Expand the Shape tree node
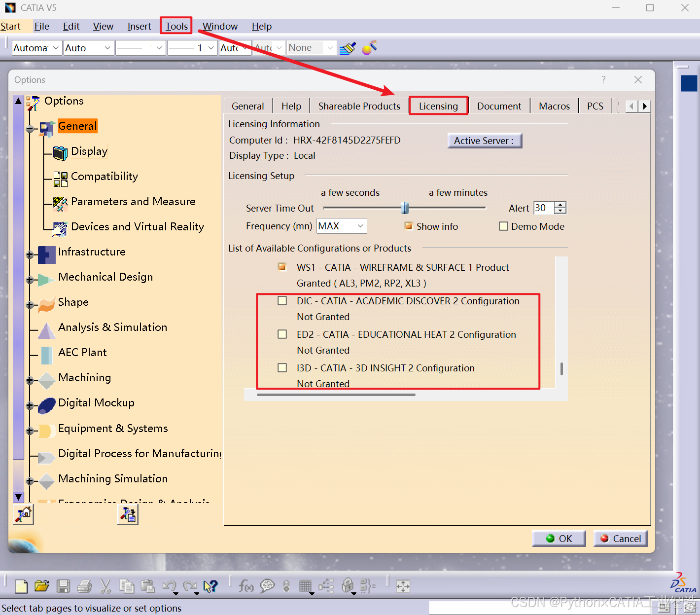Viewport: 700px width, 615px height. [30, 305]
